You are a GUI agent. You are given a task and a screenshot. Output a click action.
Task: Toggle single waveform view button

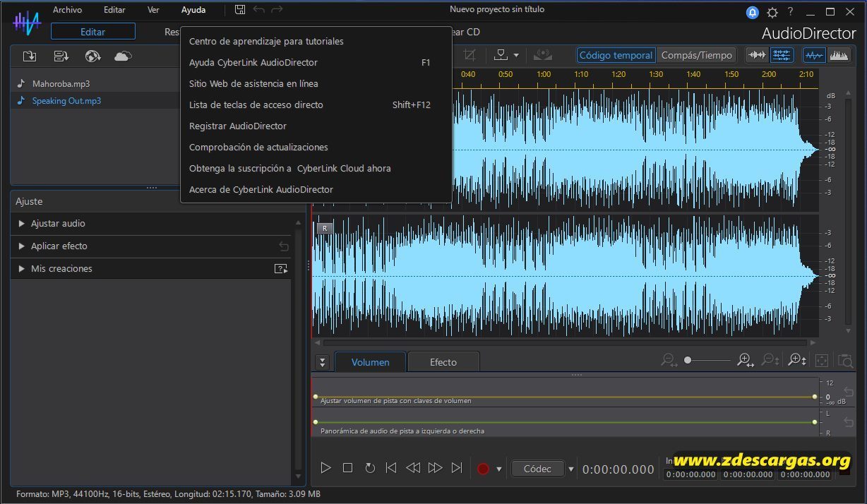coord(758,55)
